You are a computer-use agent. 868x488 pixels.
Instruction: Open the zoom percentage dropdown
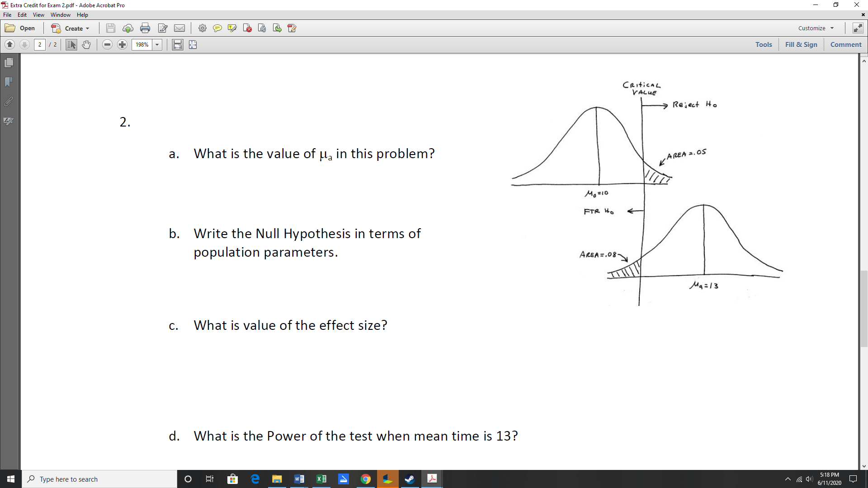157,44
